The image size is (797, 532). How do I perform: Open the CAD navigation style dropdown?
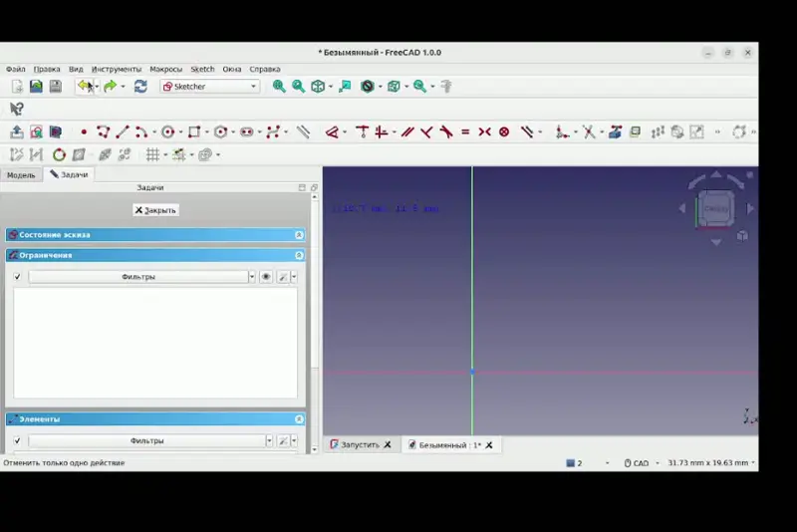pos(641,463)
